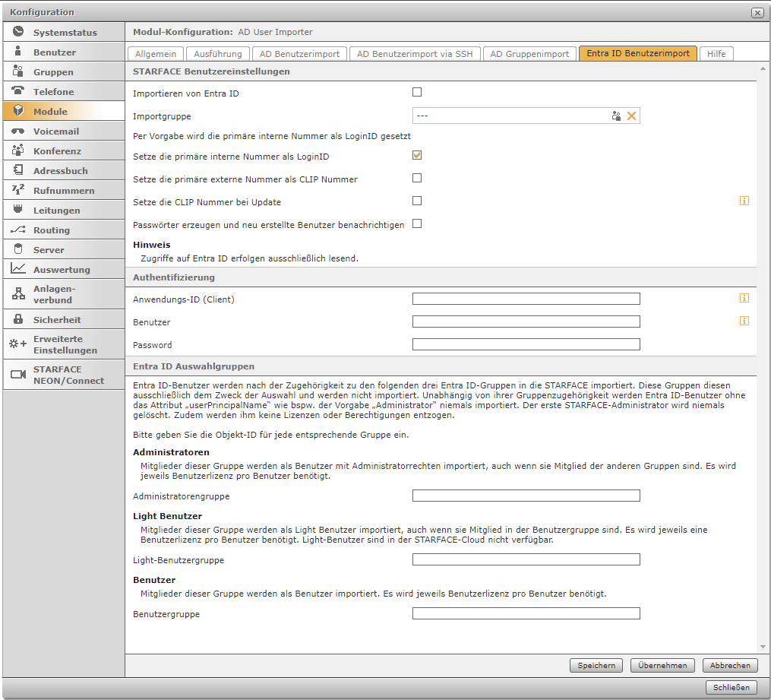Click the Module cube icon
Screen dimensions: 771x700
tap(18, 110)
